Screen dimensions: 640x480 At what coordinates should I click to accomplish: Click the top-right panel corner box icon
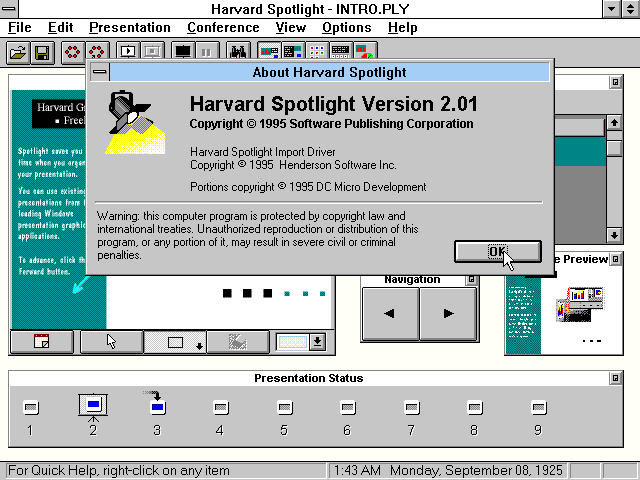pos(616,82)
